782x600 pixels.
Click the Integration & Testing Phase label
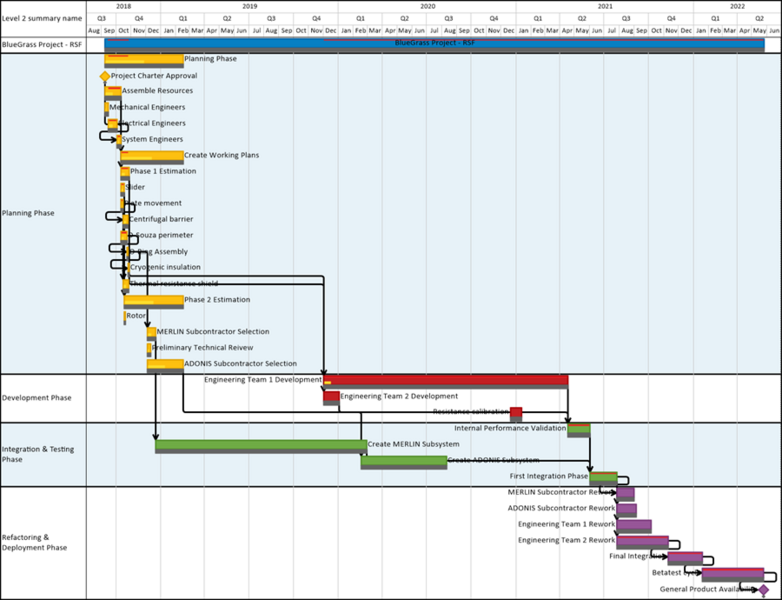point(38,454)
